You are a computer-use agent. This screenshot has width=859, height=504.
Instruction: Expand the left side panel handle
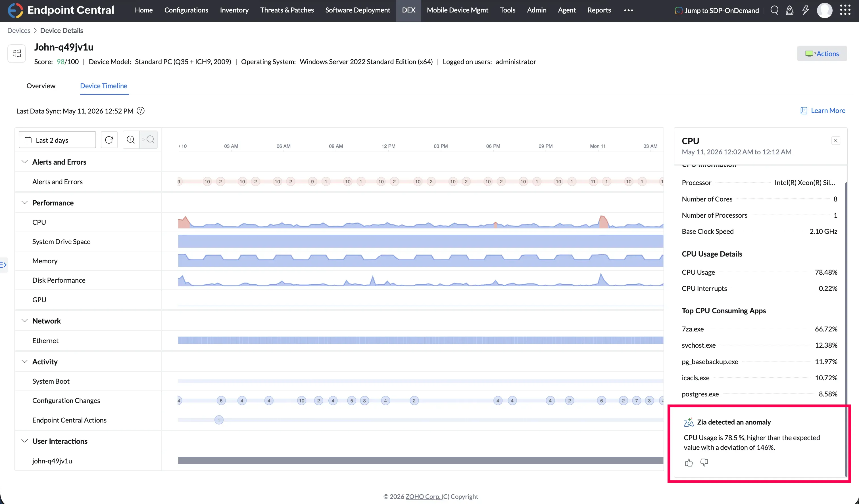(x=3, y=264)
